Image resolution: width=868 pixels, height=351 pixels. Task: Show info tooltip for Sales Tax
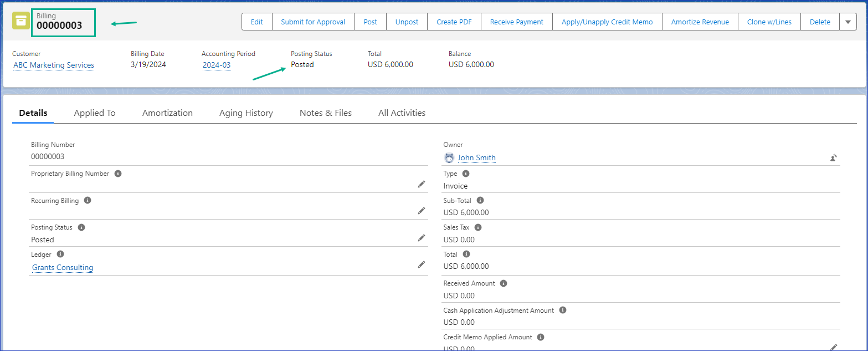coord(478,227)
